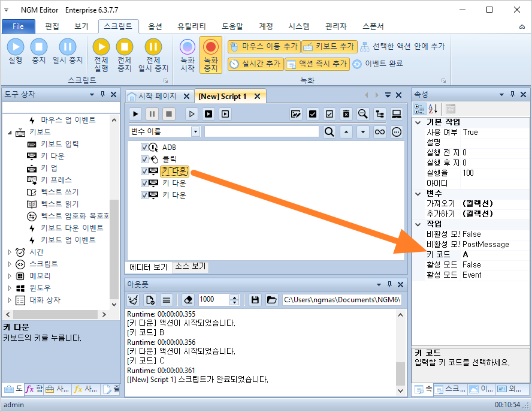Stop script from editor toolbar
Viewport: 532px width, 412px height.
(x=168, y=114)
